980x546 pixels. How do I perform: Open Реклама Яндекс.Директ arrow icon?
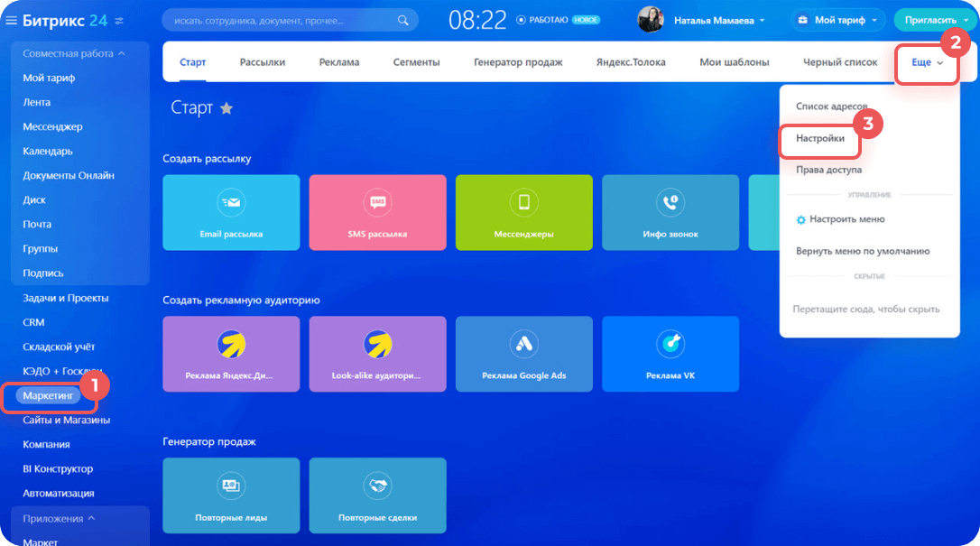tap(231, 344)
